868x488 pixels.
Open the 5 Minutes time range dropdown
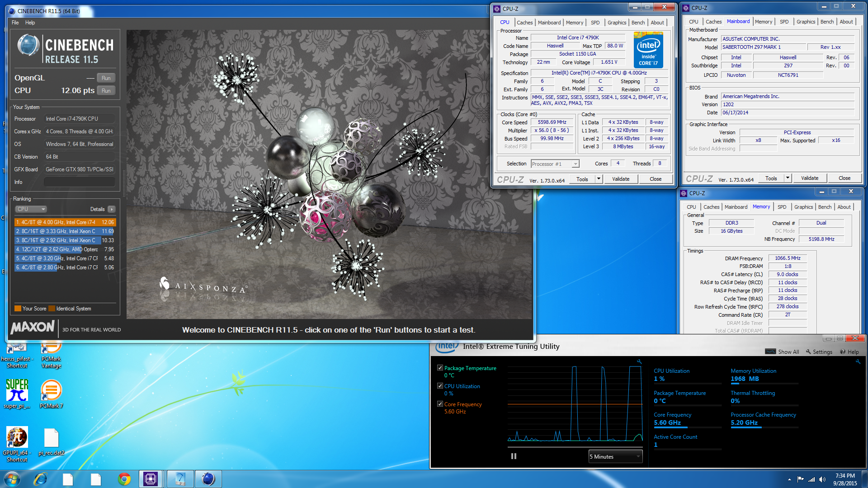[x=615, y=457]
